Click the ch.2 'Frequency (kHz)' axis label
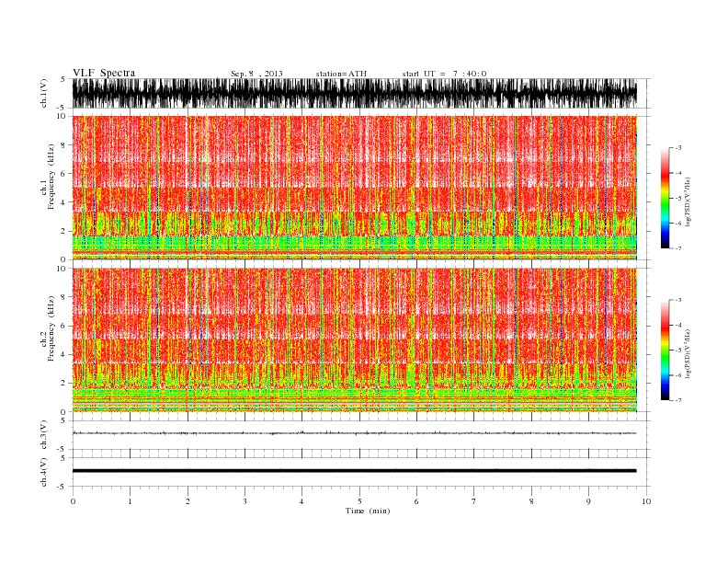This screenshot has height=563, width=728. click(51, 328)
